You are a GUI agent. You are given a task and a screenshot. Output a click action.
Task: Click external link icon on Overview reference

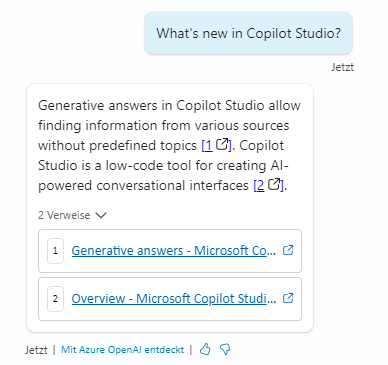click(x=288, y=298)
